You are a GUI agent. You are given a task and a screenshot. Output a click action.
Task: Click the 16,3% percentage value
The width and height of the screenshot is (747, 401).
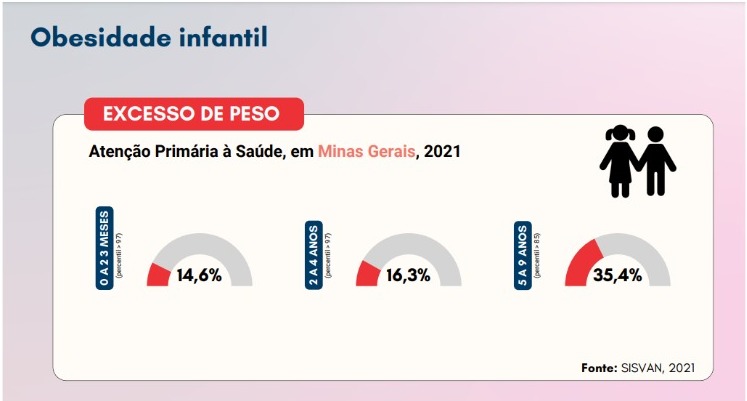tap(407, 276)
